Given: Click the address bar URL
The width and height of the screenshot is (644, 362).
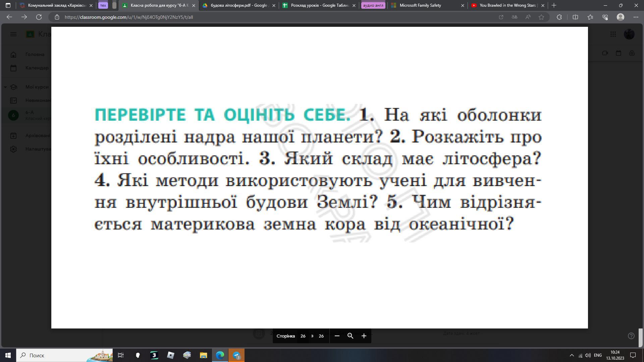Looking at the screenshot, I should pyautogui.click(x=129, y=17).
